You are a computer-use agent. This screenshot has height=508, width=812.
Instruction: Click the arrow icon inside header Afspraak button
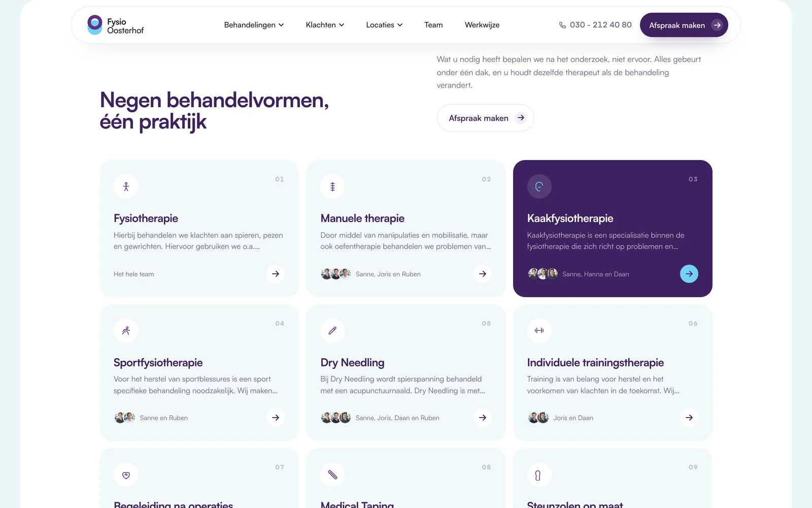point(717,25)
